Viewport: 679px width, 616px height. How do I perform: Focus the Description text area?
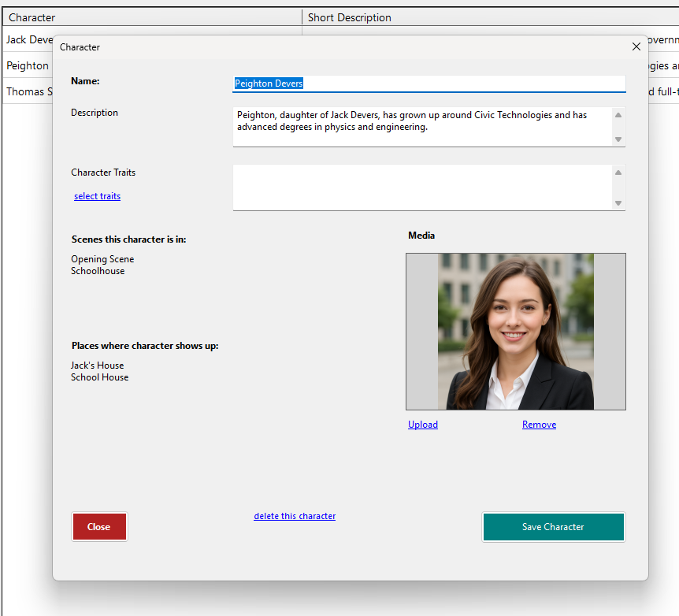tap(421, 127)
